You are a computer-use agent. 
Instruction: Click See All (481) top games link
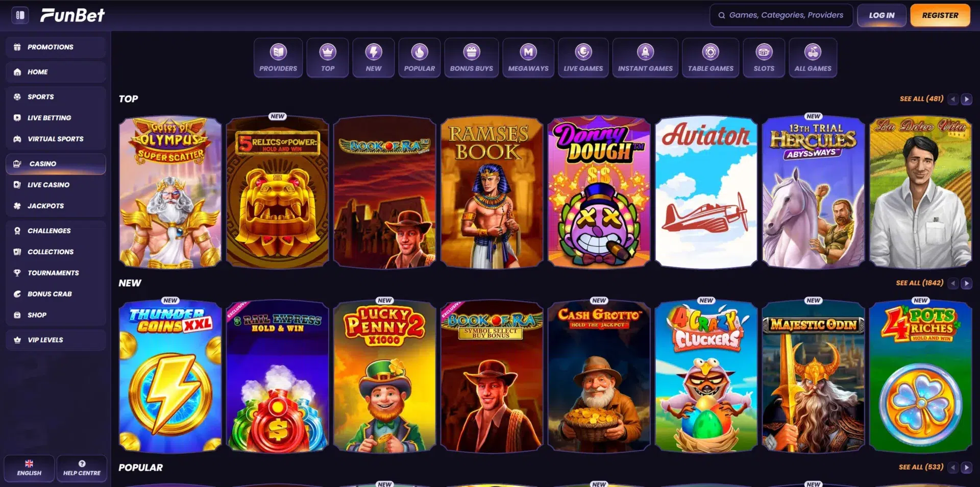[921, 99]
